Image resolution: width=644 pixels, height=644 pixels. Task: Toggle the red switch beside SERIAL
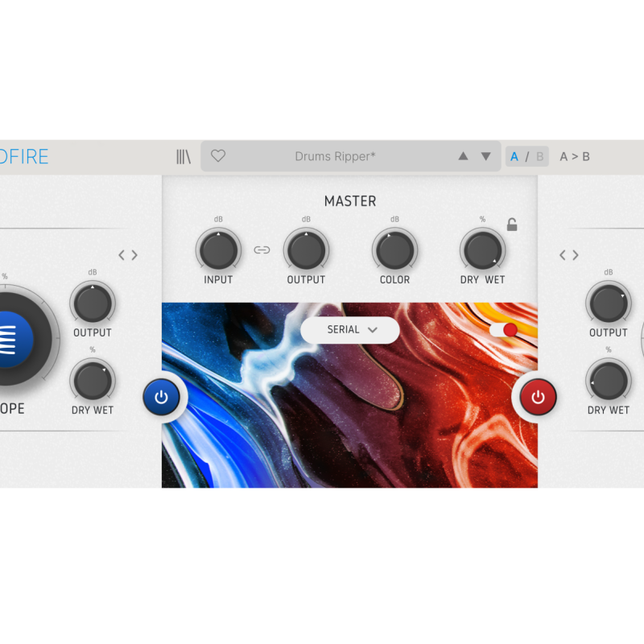pyautogui.click(x=503, y=330)
